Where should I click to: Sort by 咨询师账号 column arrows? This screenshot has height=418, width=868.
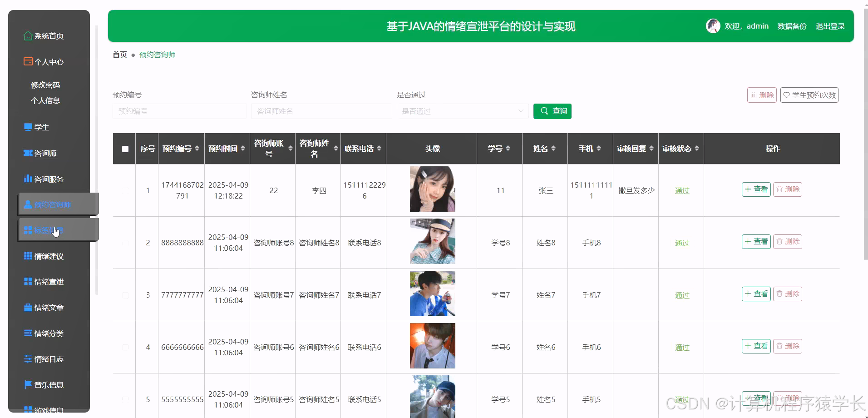point(291,149)
